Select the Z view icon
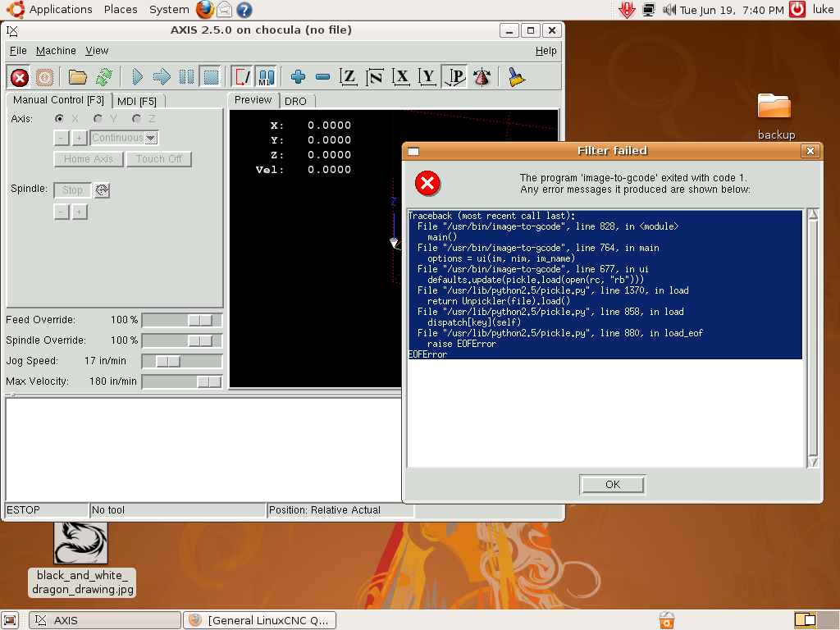The image size is (840, 630). [348, 78]
